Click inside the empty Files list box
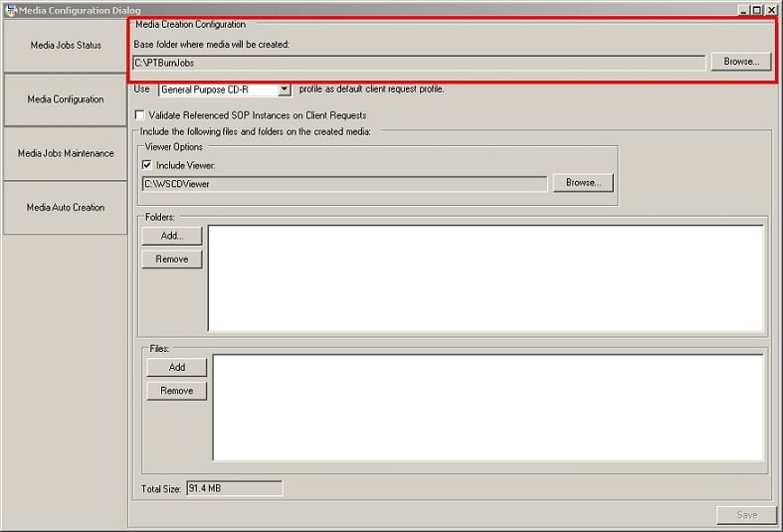The height and width of the screenshot is (532, 783). [488, 407]
